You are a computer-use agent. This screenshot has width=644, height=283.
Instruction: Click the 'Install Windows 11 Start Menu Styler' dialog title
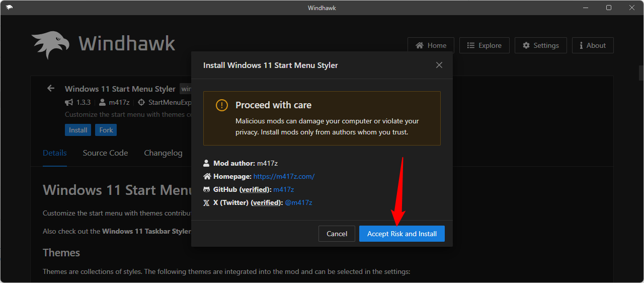pos(271,65)
